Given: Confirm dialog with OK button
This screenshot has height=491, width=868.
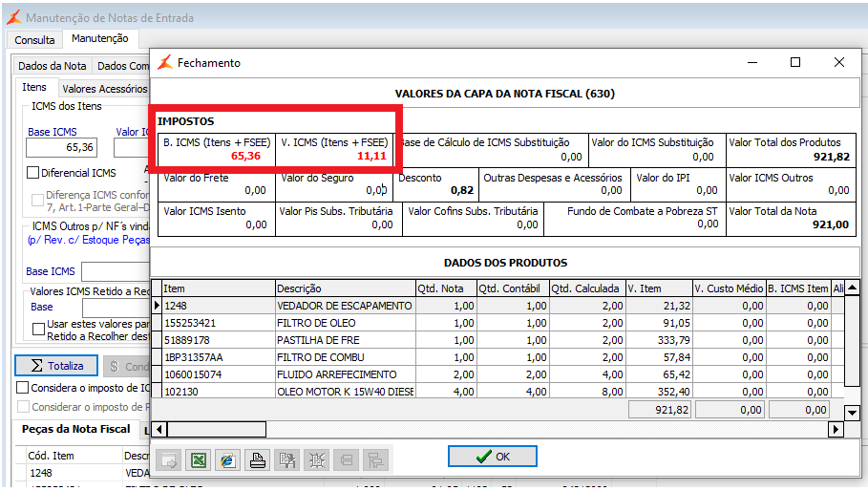Looking at the screenshot, I should point(492,457).
